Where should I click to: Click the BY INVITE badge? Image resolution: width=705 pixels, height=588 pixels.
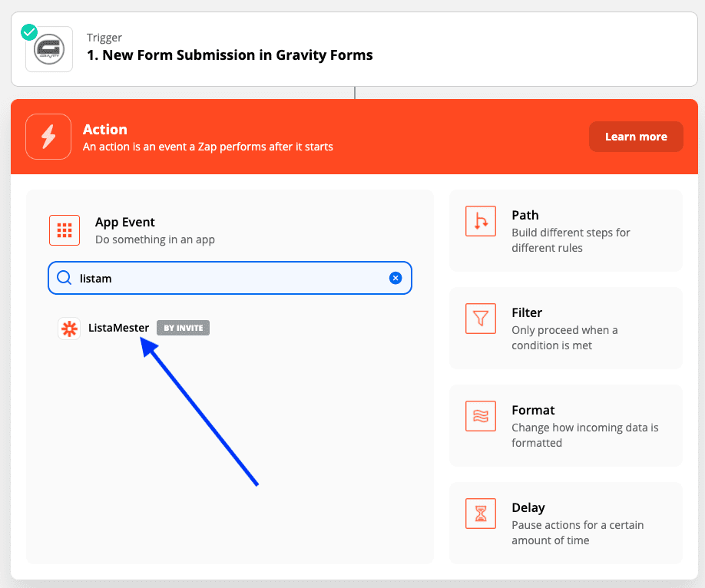coord(183,329)
